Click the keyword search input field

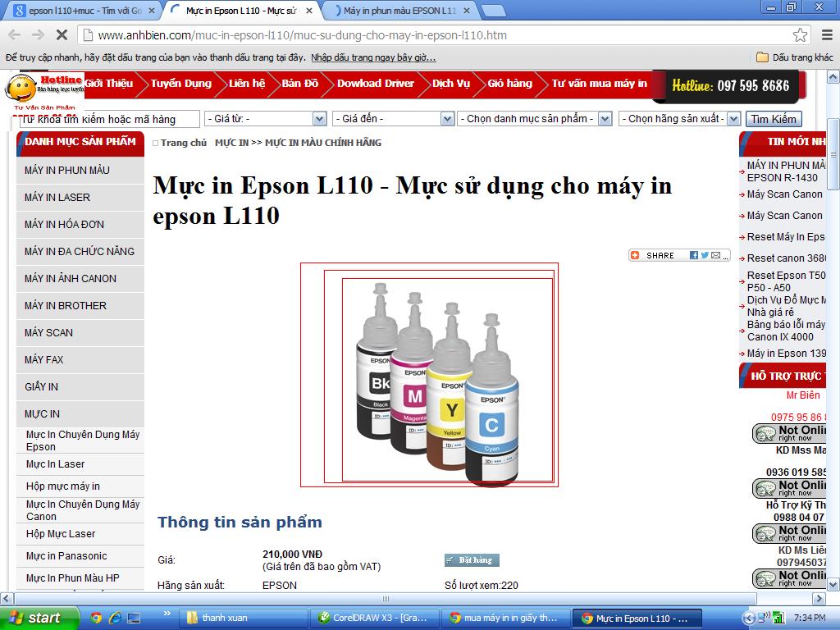tap(110, 119)
